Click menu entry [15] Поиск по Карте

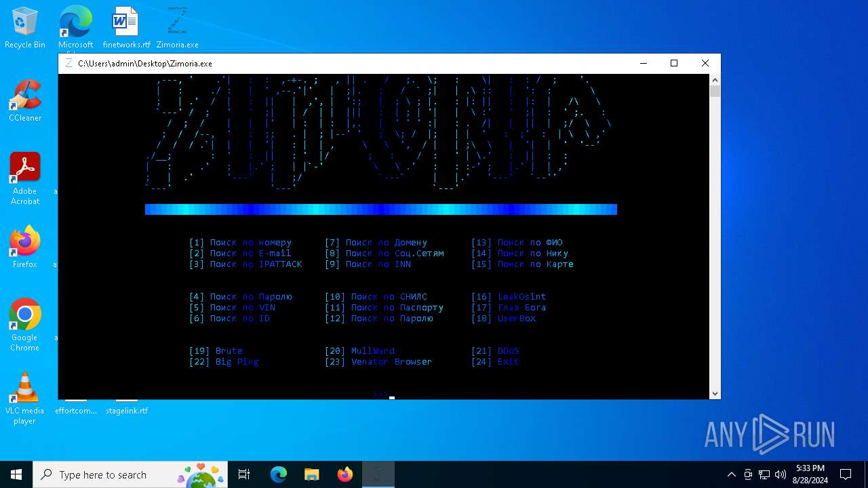click(522, 264)
